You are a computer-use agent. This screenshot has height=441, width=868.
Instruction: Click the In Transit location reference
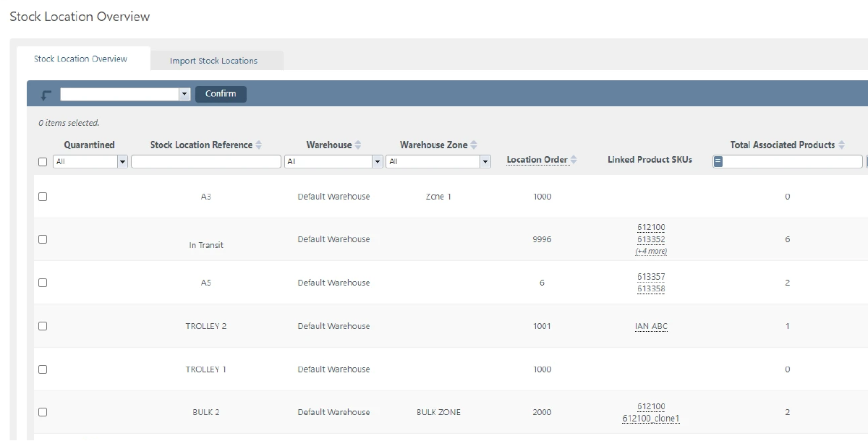206,245
